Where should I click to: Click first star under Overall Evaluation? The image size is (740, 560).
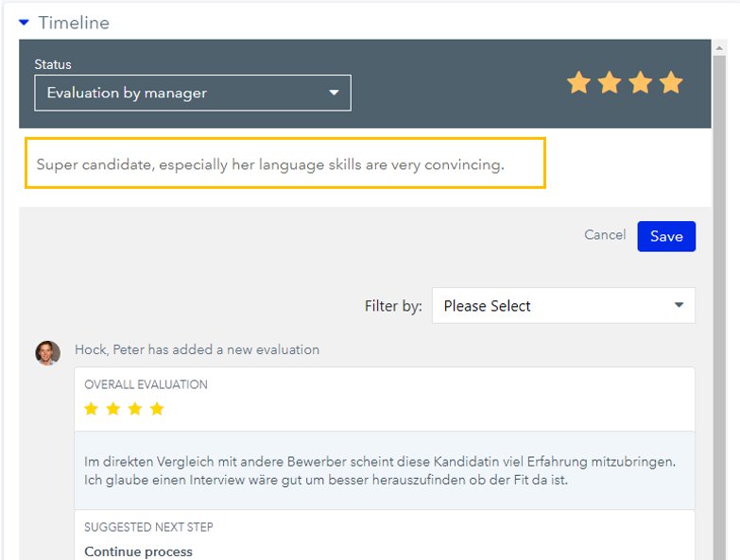pos(92,409)
